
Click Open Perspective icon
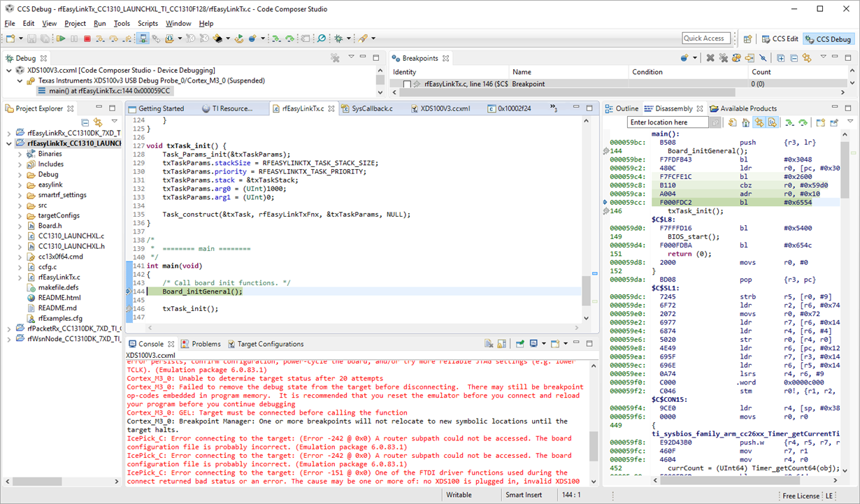(x=747, y=39)
